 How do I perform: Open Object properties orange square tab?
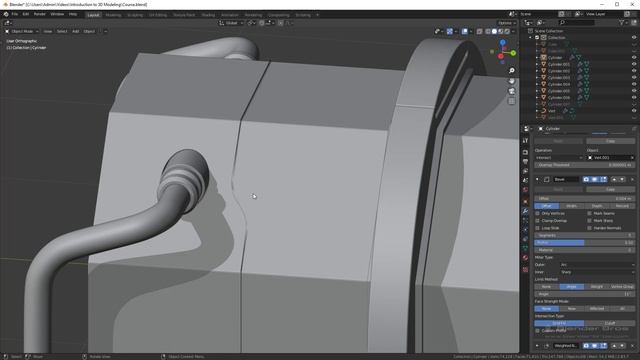(x=525, y=201)
